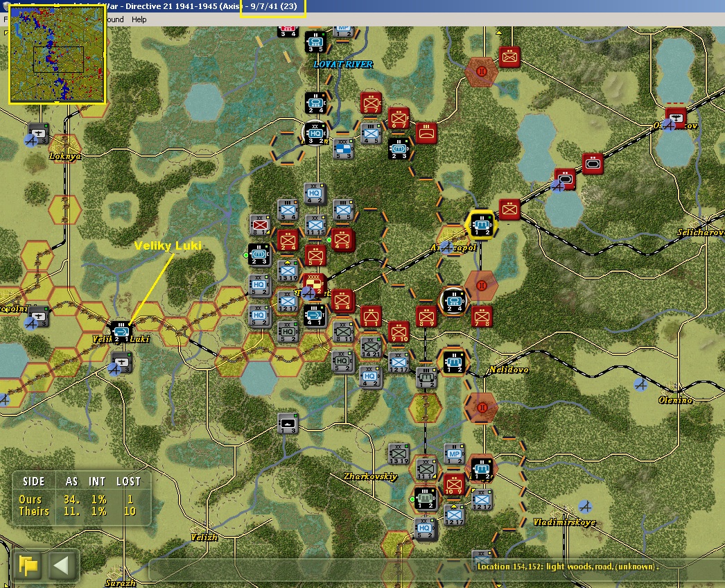
Task: Select the red Soviet counter on Ostashkov
Action: (676, 119)
